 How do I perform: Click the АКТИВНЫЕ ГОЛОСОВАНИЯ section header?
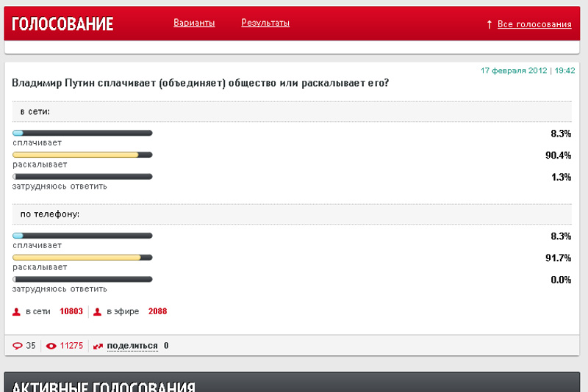pyautogui.click(x=104, y=385)
